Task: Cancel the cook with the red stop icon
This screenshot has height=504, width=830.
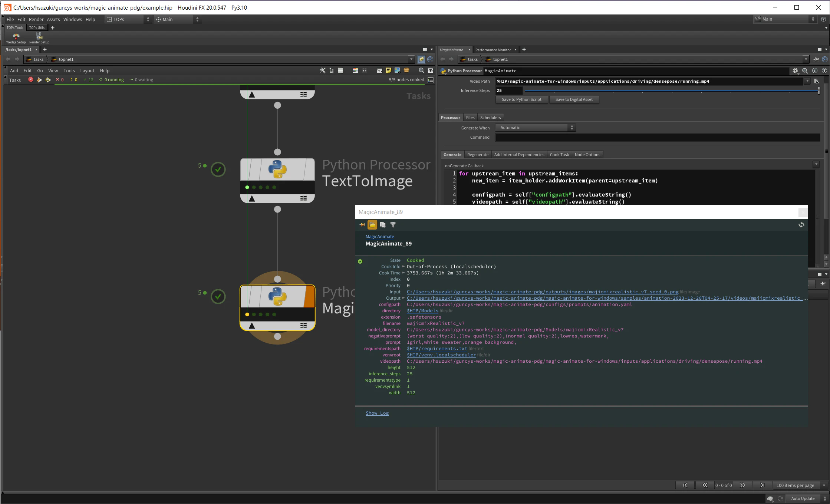Action: point(31,80)
